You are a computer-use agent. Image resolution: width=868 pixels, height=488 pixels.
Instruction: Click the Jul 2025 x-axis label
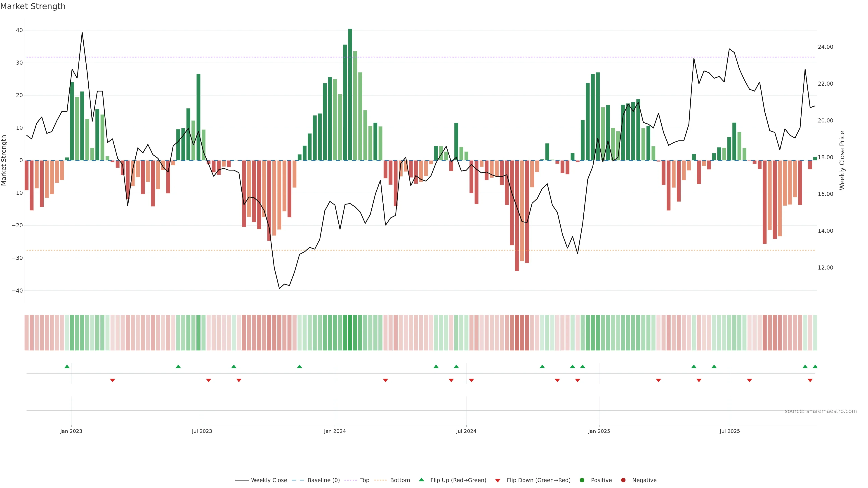pos(729,431)
